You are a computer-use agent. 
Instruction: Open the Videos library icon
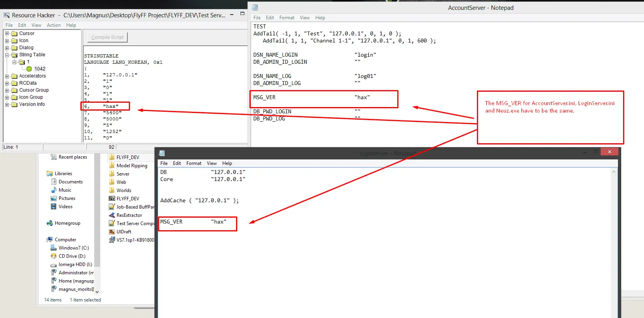coord(54,207)
